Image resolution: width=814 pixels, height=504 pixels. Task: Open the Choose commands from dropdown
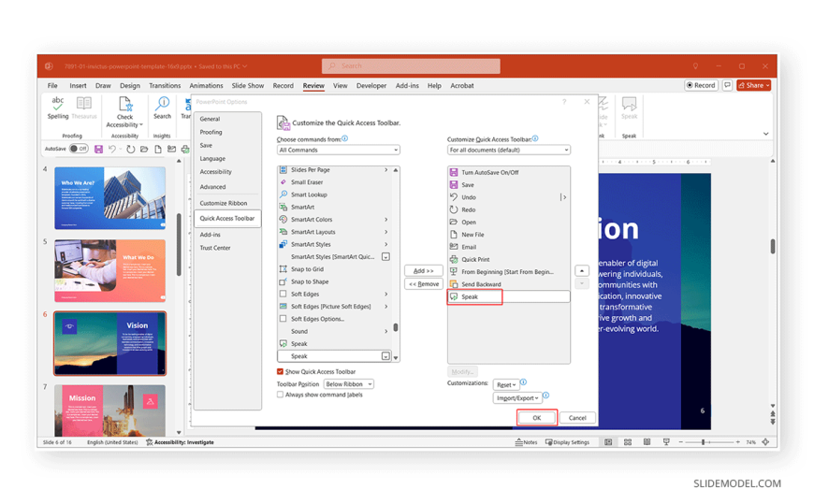(338, 150)
